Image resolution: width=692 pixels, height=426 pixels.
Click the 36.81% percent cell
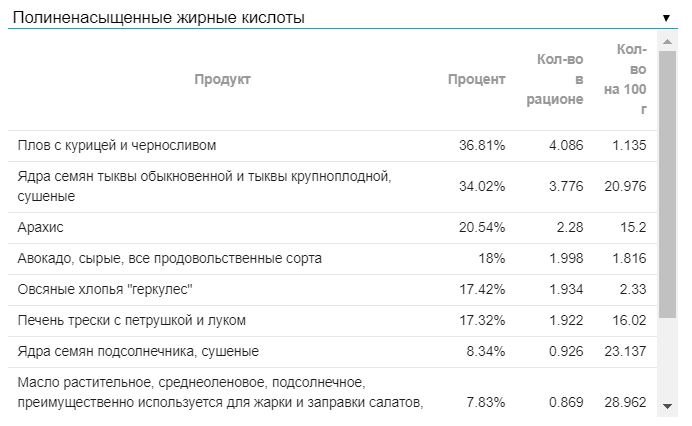[482, 145]
